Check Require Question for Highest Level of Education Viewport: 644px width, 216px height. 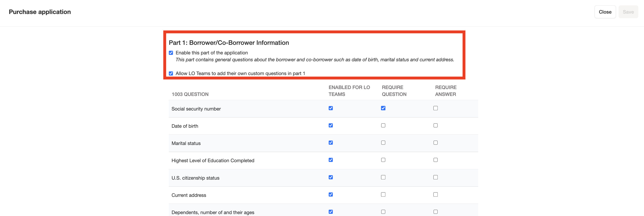[x=383, y=160]
